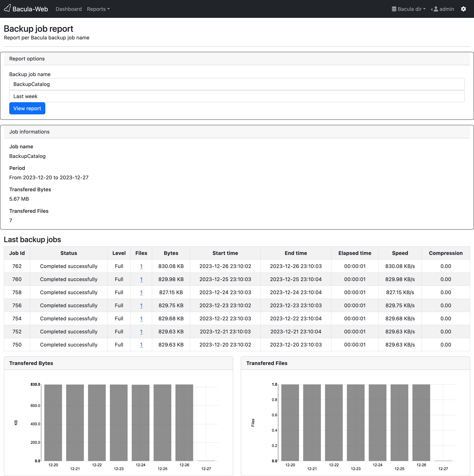
Task: Open the Backup job name select box
Action: (x=237, y=84)
